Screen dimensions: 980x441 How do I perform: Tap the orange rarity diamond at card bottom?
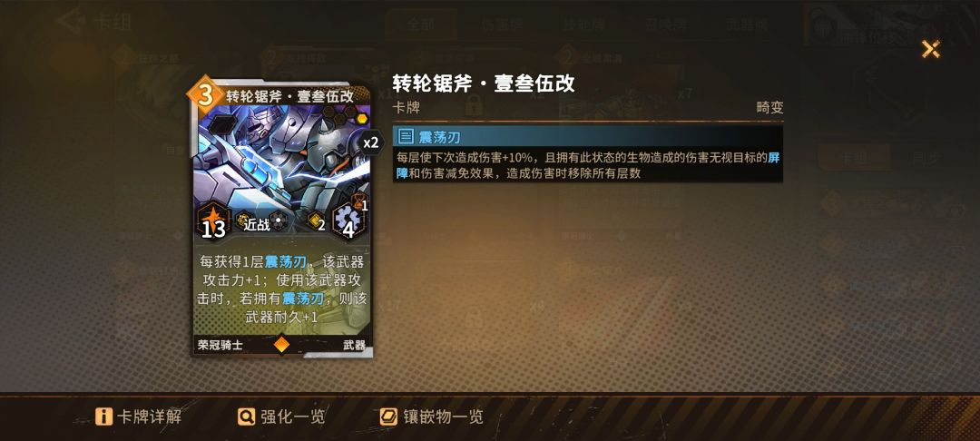282,344
